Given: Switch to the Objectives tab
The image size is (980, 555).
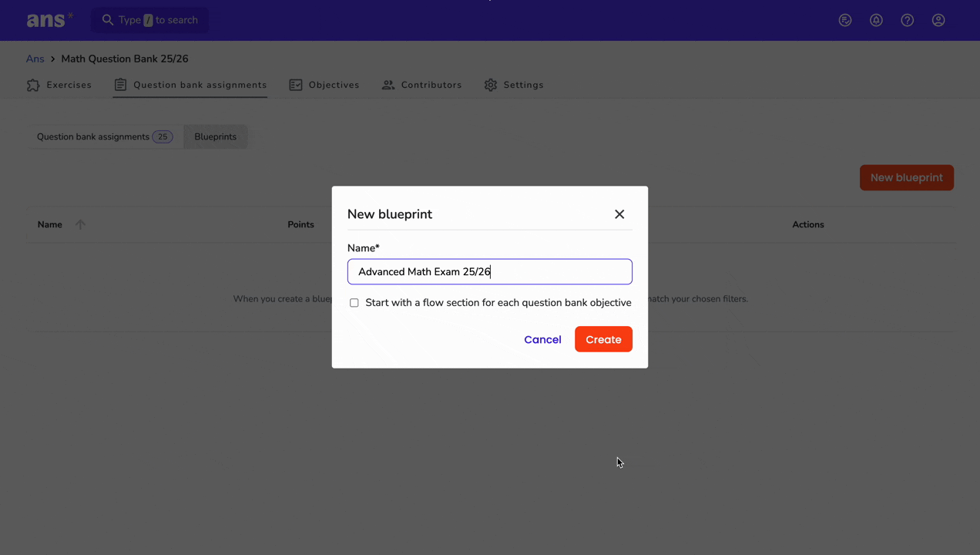Looking at the screenshot, I should coord(324,85).
